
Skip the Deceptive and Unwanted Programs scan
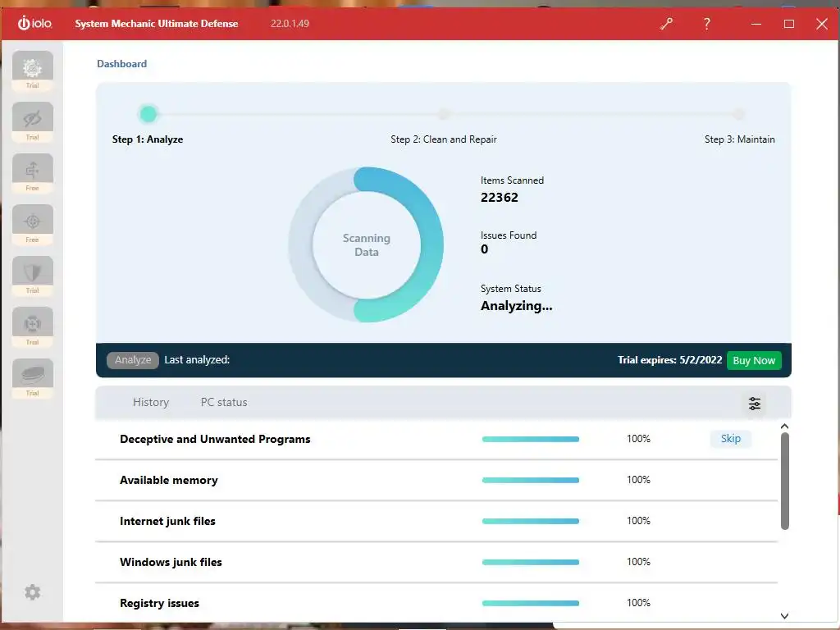coord(731,439)
